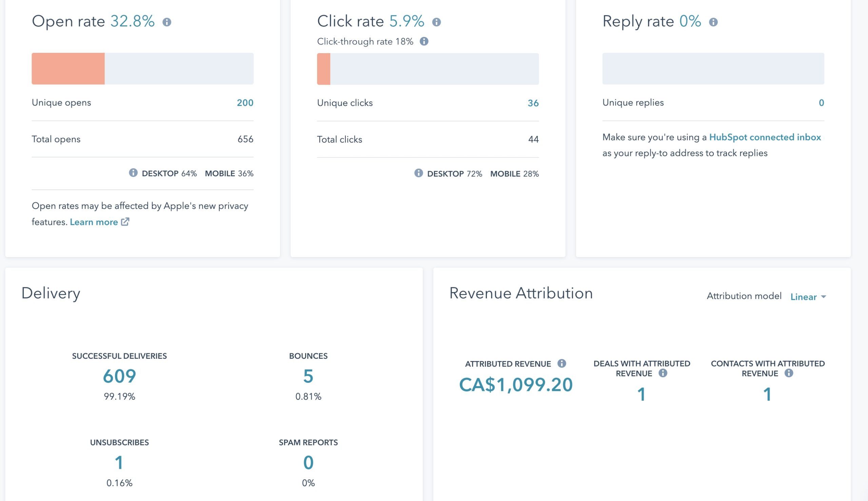The height and width of the screenshot is (501, 868).
Task: Click Deals with Attributed Revenue info icon
Action: pos(663,373)
